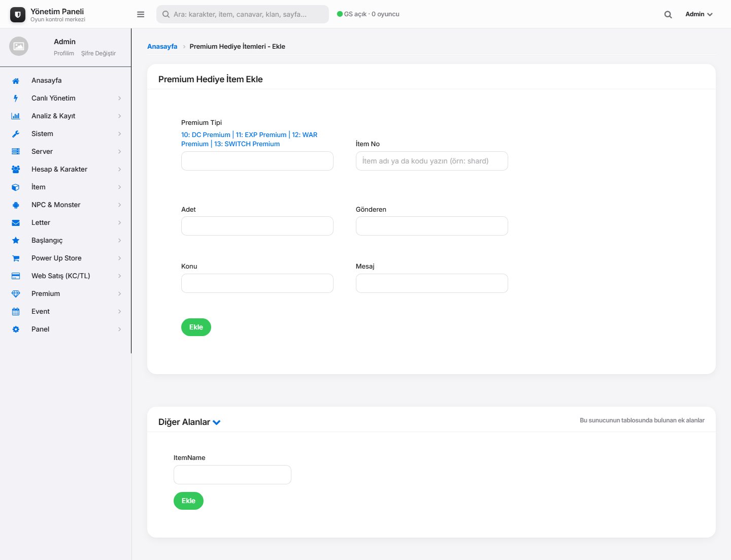
Task: Click the Başlangıç star icon
Action: pyautogui.click(x=16, y=241)
